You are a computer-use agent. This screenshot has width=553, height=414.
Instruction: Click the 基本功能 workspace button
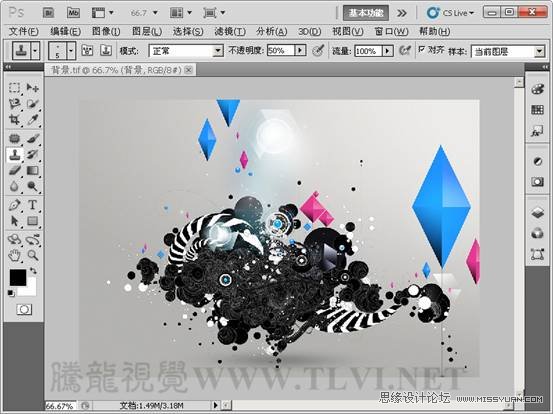(366, 13)
